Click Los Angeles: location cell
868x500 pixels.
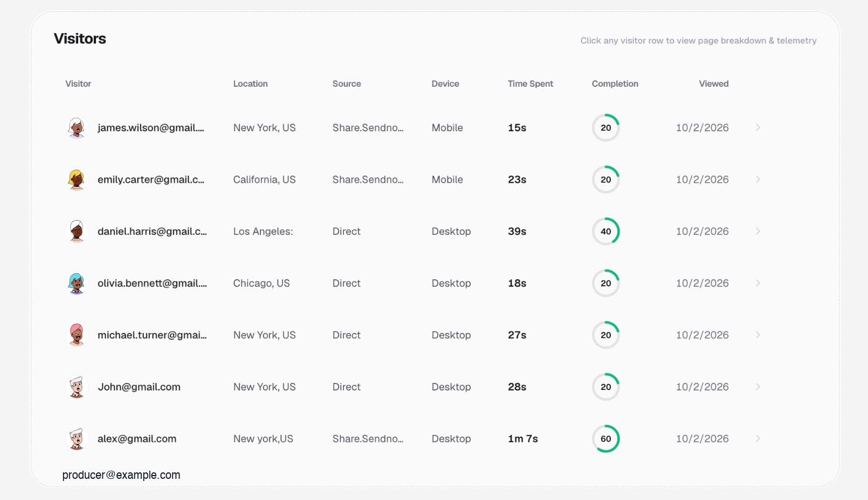click(x=263, y=232)
